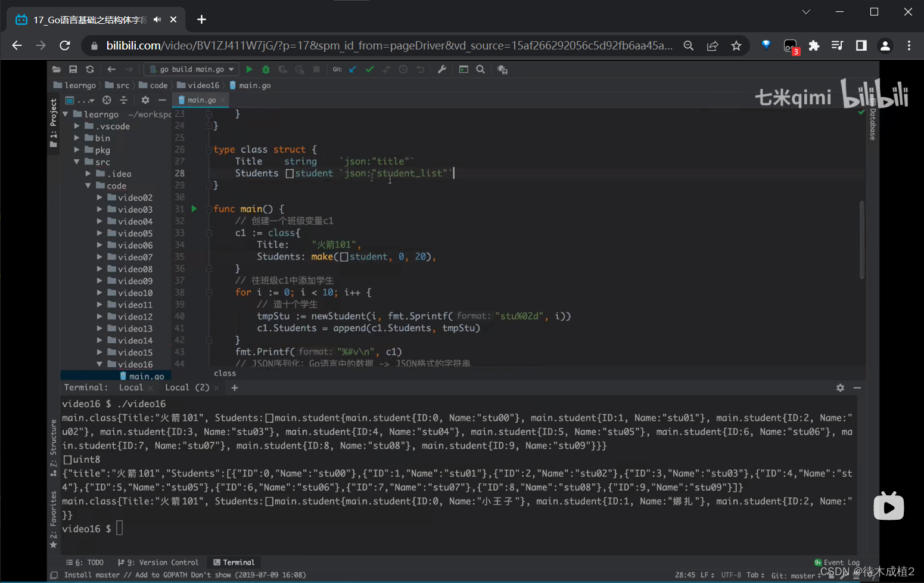
Task: Hide the Project panel with minus icon
Action: (x=162, y=100)
